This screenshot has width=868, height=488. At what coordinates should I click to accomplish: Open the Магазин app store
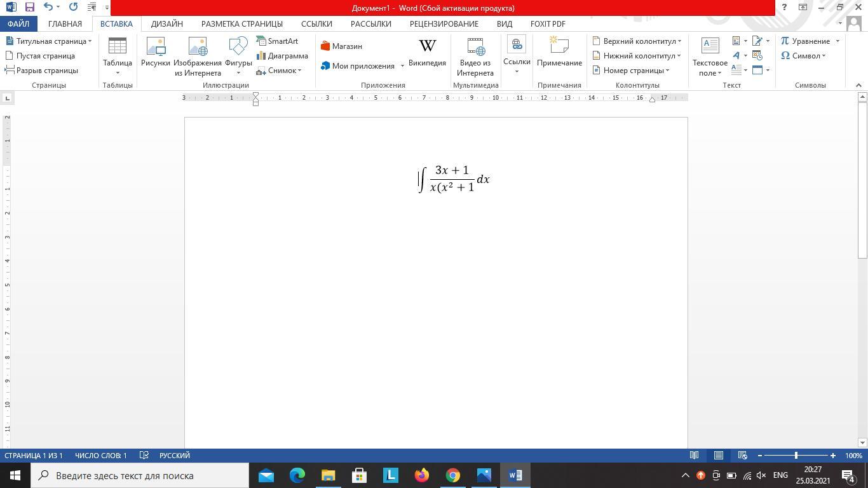[341, 46]
